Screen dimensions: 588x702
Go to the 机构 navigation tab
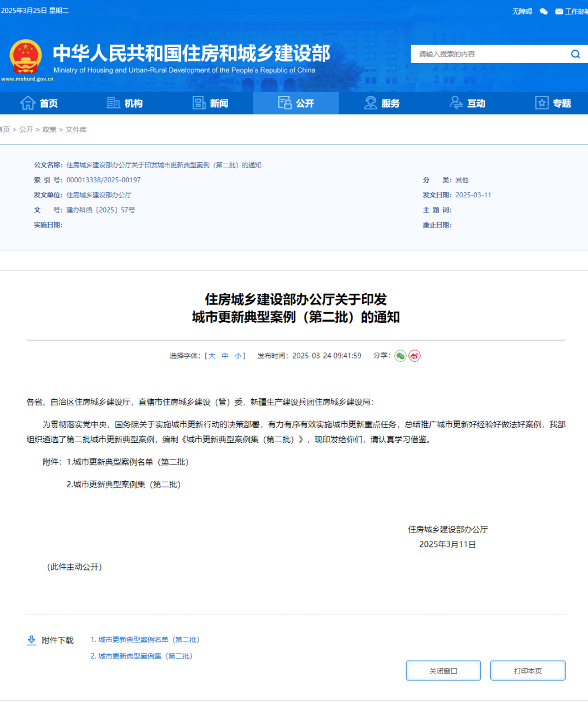pyautogui.click(x=125, y=103)
